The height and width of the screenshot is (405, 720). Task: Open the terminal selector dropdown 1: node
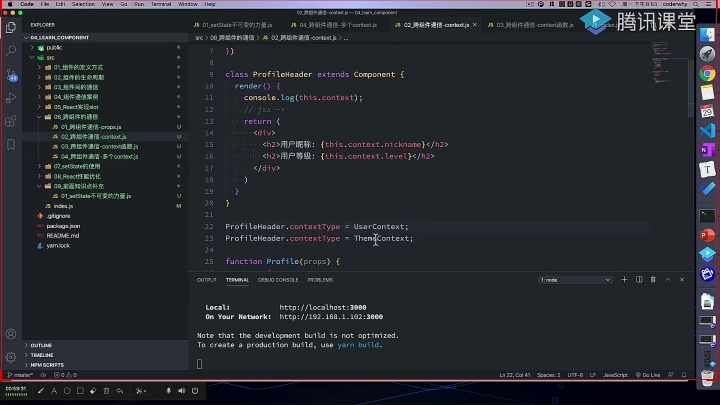(575, 280)
